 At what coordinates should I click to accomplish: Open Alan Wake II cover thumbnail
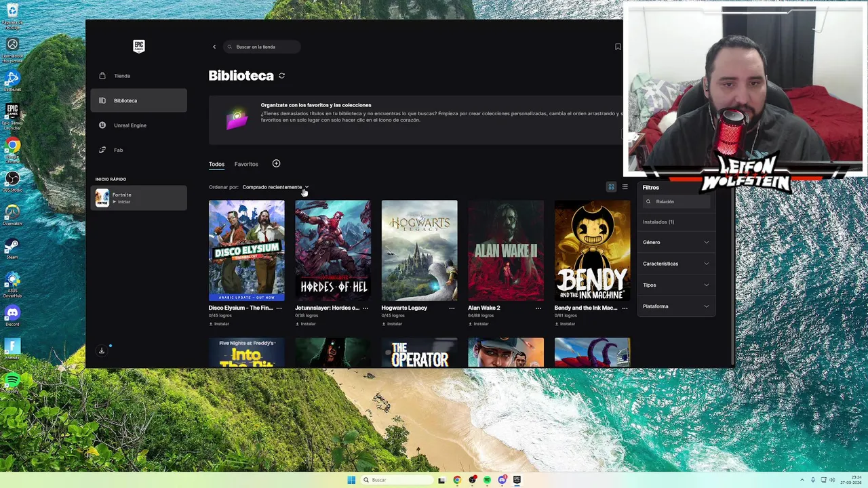point(506,250)
